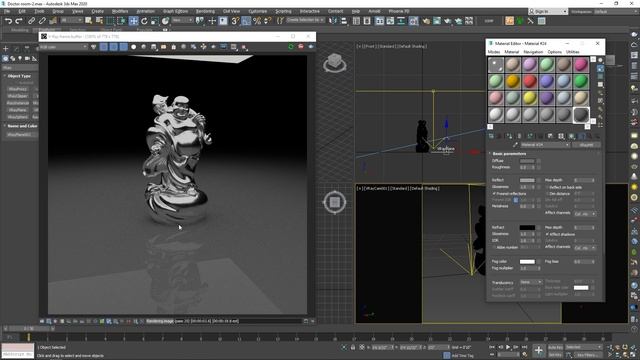
Task: Select the red material sample sphere
Action: click(x=530, y=81)
